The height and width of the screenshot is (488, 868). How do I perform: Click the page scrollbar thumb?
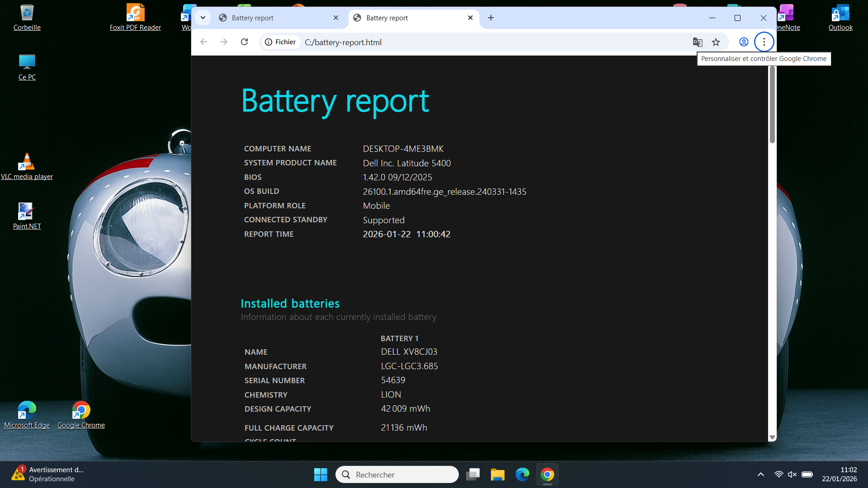tap(772, 105)
